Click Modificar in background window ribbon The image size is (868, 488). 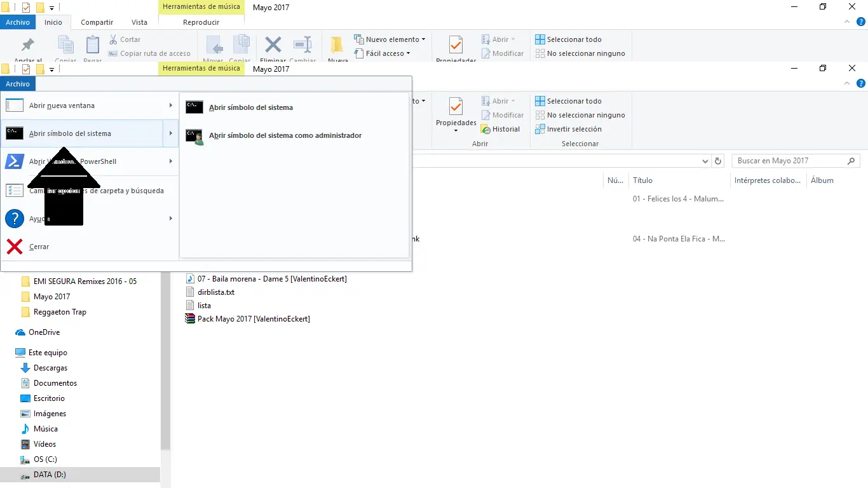(x=502, y=53)
